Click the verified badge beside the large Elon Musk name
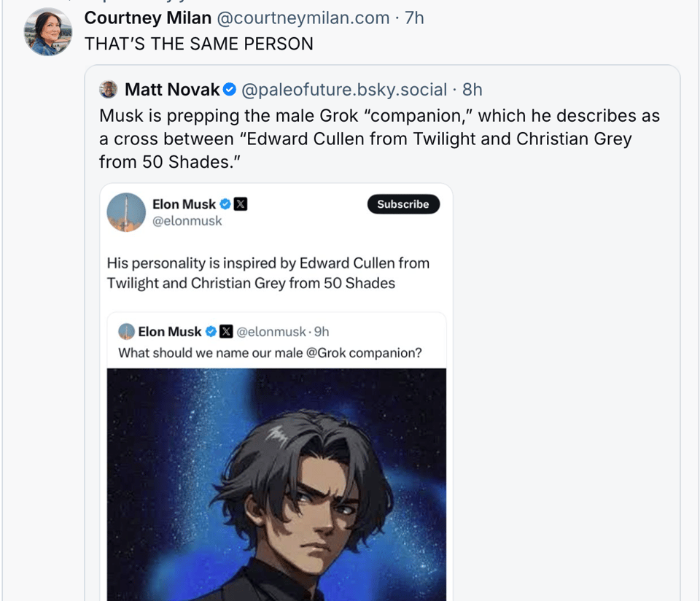Viewport: 700px width, 601px height. pos(225,204)
